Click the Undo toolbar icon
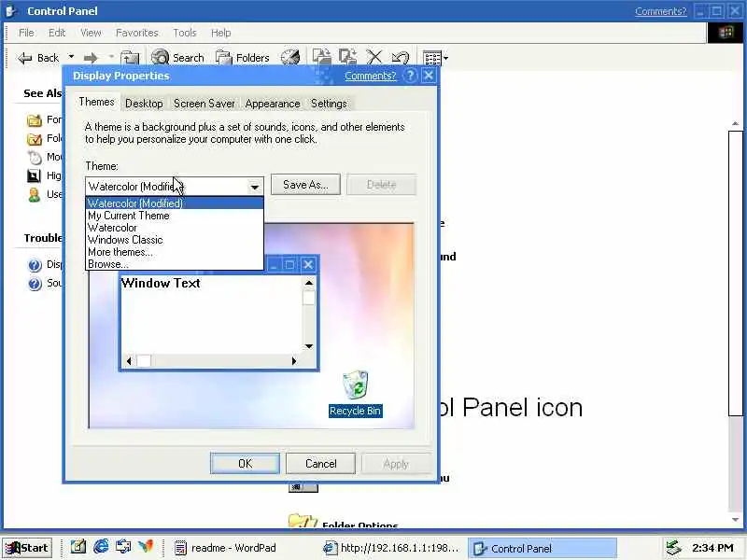 pyautogui.click(x=401, y=58)
